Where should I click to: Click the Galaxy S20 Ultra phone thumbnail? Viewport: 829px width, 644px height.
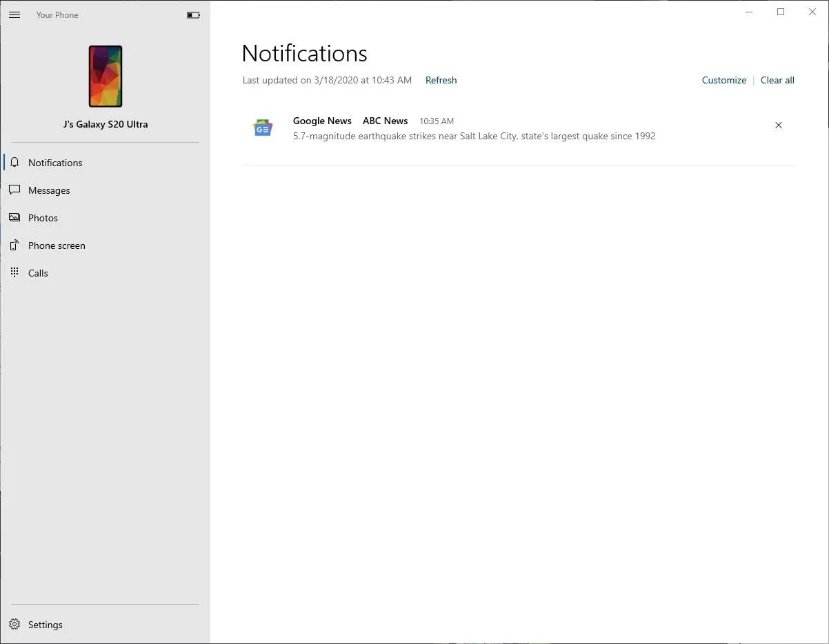pyautogui.click(x=106, y=77)
